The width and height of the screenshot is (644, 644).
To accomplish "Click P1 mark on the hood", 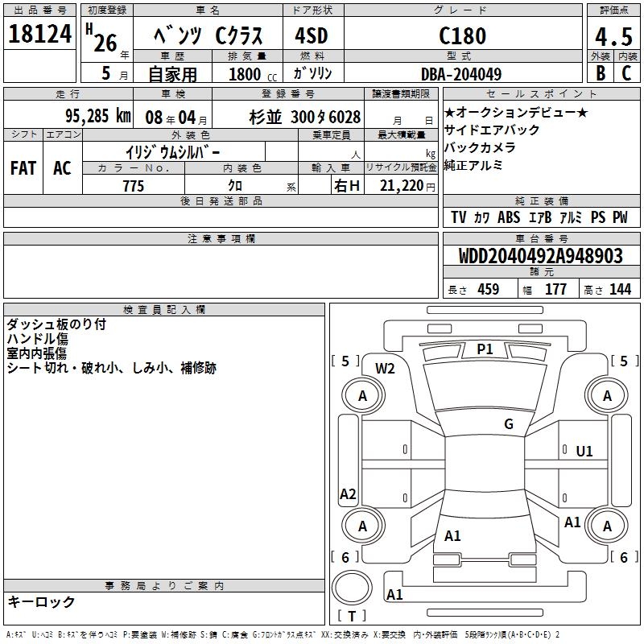I will pos(485,349).
